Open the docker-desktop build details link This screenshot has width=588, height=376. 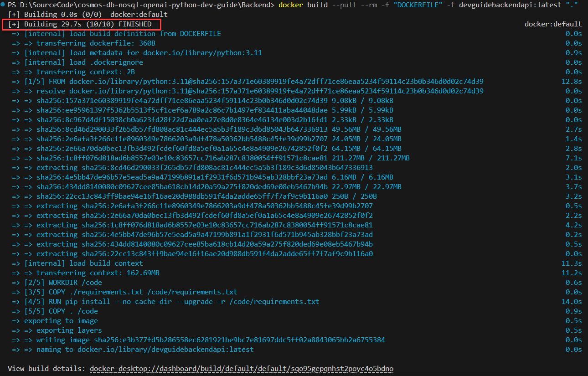coord(242,368)
